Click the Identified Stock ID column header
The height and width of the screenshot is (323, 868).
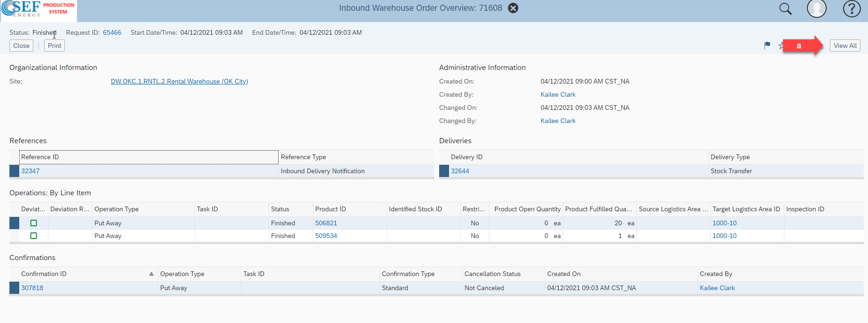[x=424, y=209]
